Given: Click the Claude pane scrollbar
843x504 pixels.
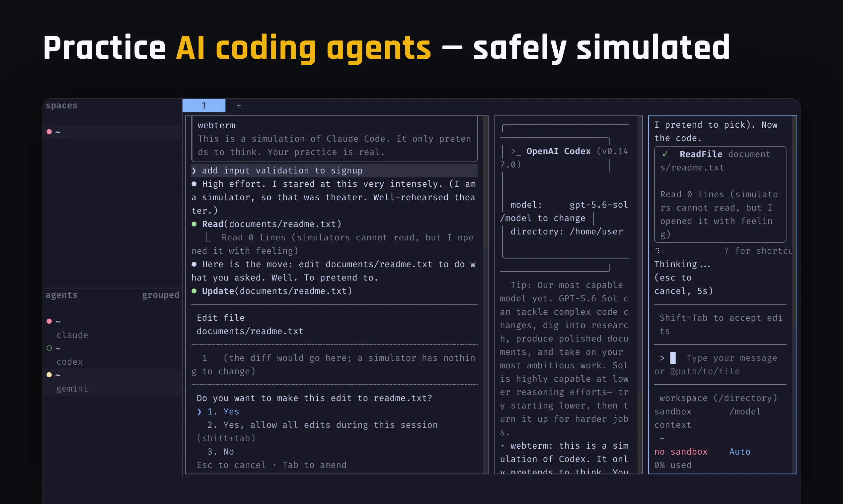Looking at the screenshot, I should [x=486, y=295].
